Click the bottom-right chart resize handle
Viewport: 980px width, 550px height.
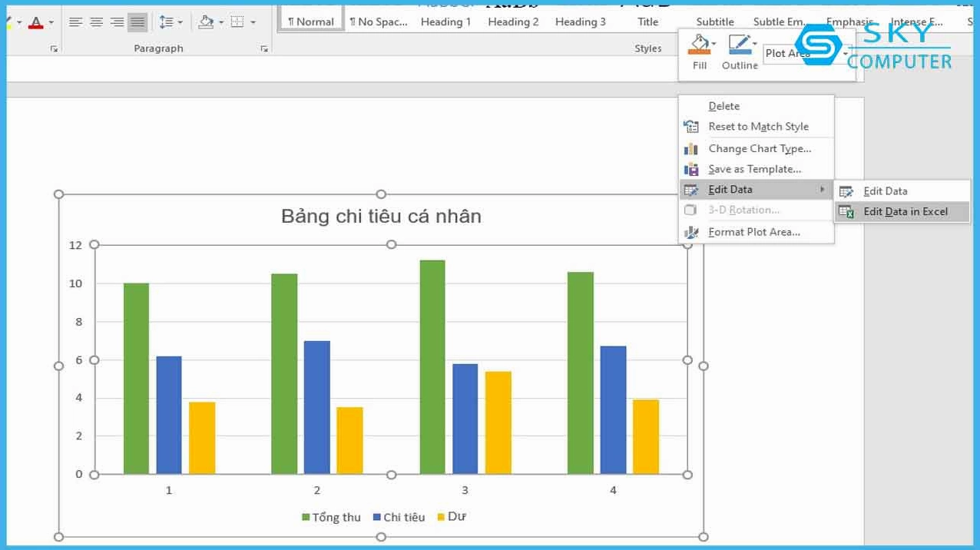[x=703, y=537]
